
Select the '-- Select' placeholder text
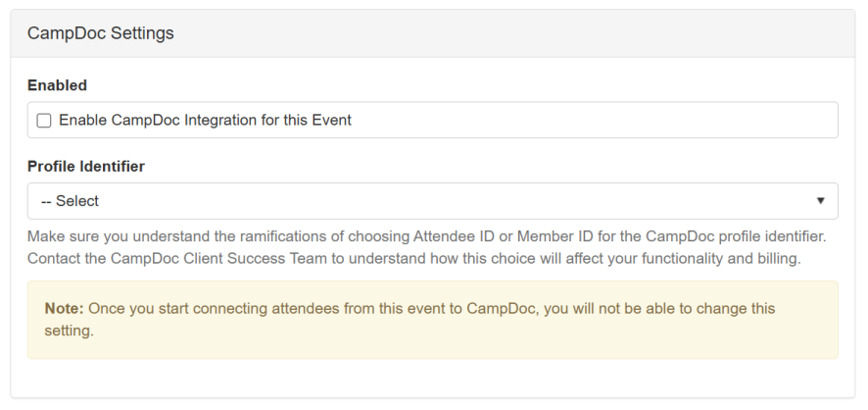(x=70, y=201)
